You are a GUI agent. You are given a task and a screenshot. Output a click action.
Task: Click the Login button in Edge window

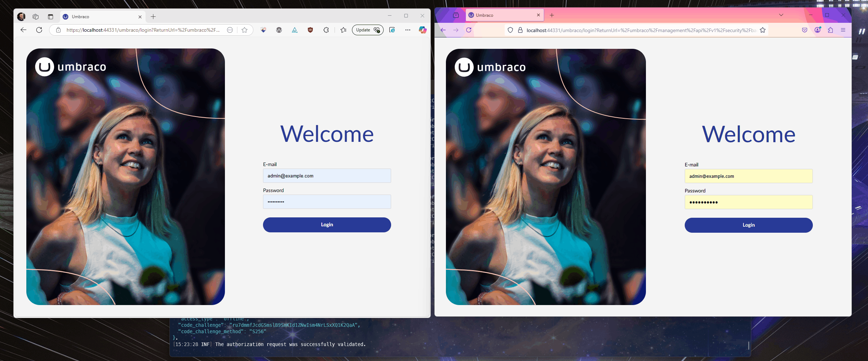pos(327,225)
